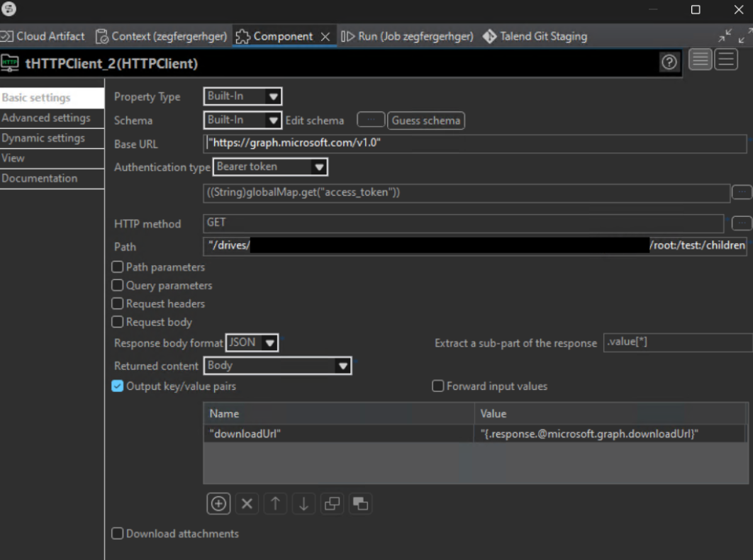Click the Edit schema ellipsis button
753x560 pixels.
click(x=370, y=120)
